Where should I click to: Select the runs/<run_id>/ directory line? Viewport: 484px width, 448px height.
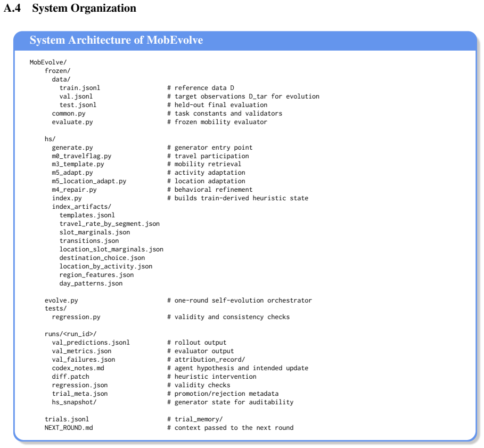pyautogui.click(x=70, y=334)
